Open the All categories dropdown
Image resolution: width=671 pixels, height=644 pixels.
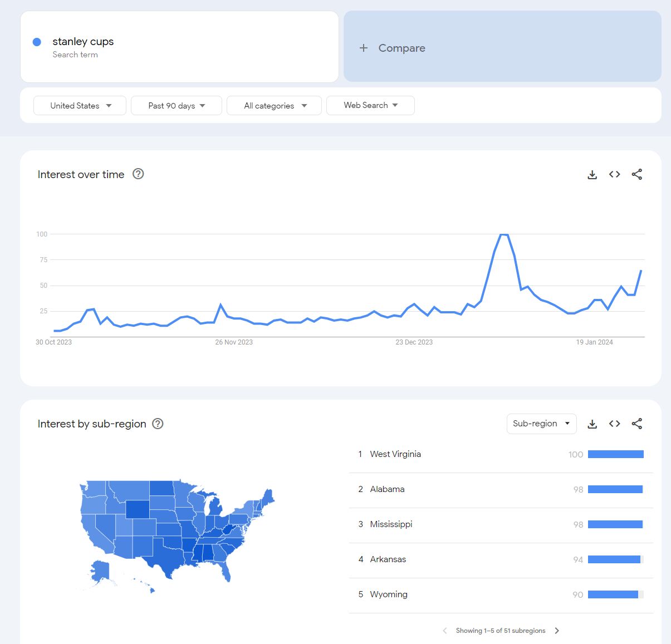point(273,105)
